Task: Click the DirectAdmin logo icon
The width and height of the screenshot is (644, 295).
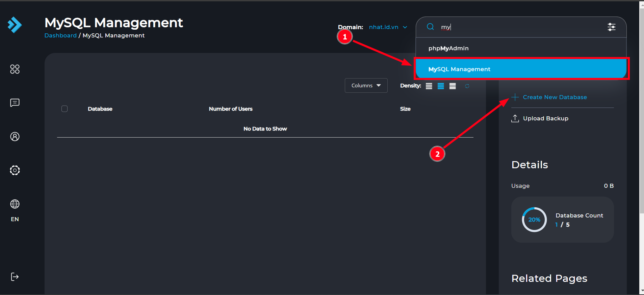Action: click(15, 25)
